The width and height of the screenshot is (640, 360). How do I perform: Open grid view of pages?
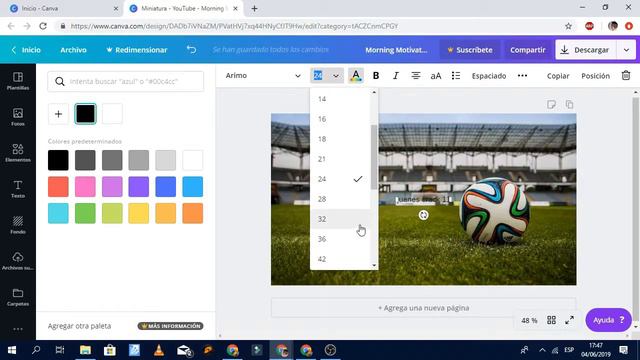click(x=551, y=320)
